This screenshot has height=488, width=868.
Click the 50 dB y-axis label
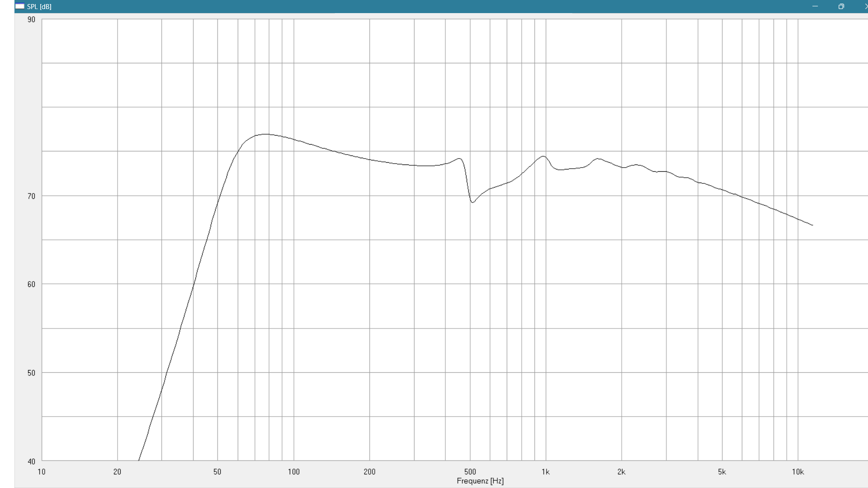31,373
